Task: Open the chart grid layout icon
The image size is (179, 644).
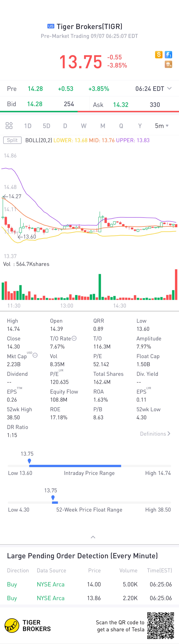Action: (9, 125)
